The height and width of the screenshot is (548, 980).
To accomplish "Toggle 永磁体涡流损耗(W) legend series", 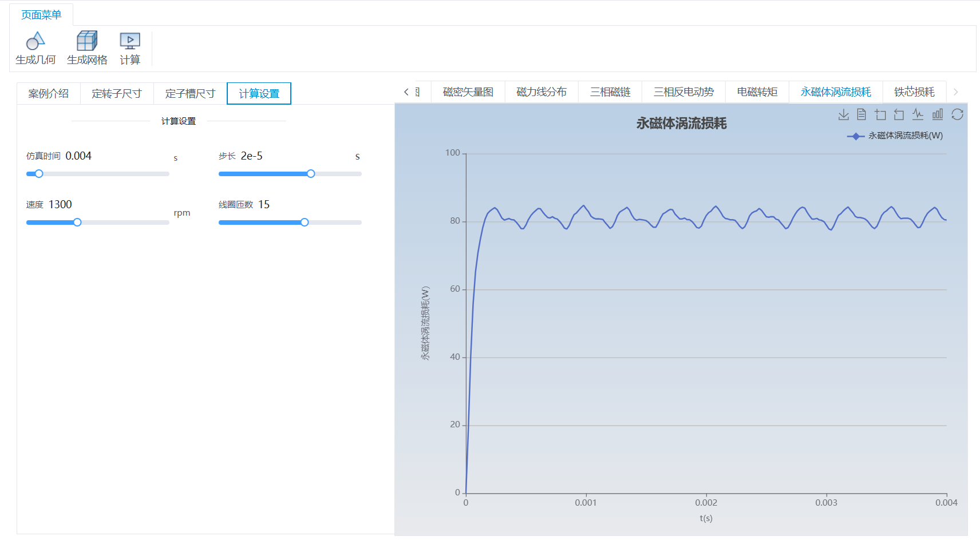I will pyautogui.click(x=895, y=136).
